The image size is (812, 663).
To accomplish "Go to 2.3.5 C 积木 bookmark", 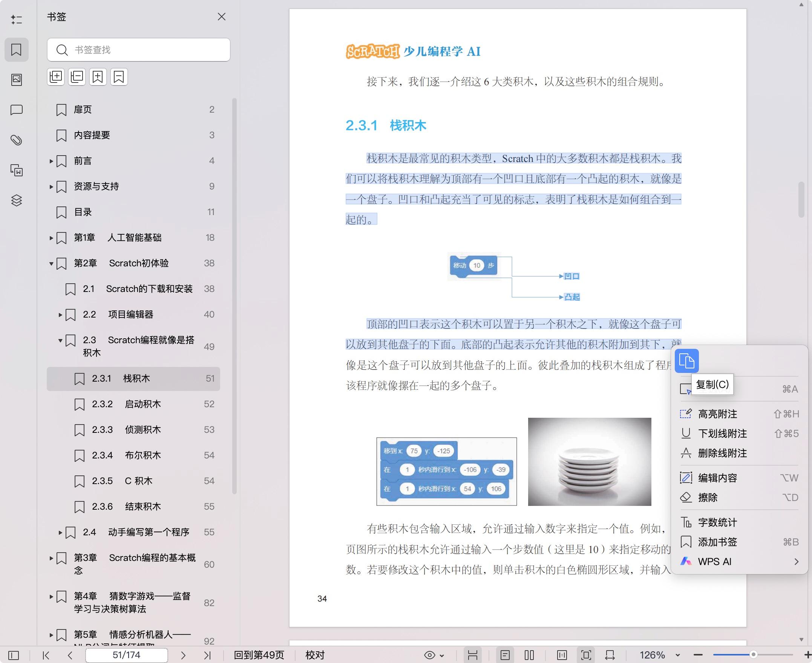I will 133,481.
